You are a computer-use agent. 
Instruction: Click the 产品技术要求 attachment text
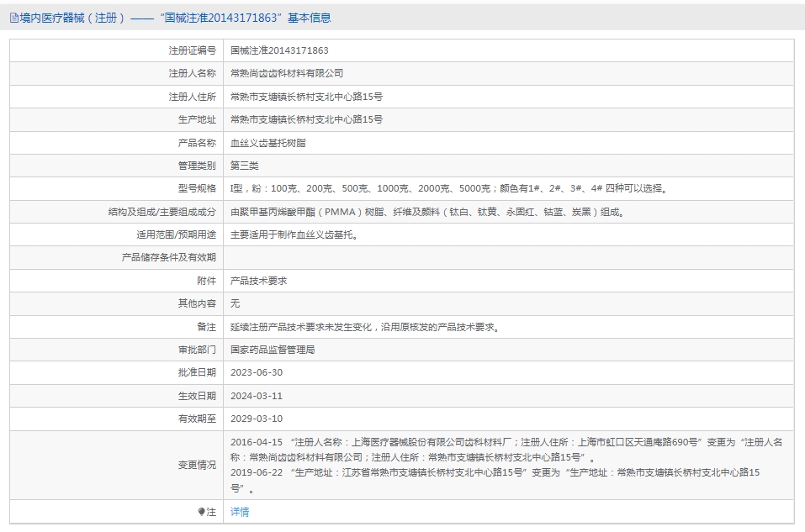(259, 281)
